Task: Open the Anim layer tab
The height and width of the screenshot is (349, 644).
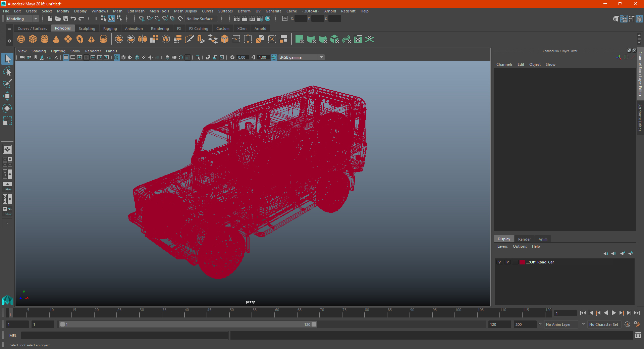Action: pyautogui.click(x=543, y=239)
